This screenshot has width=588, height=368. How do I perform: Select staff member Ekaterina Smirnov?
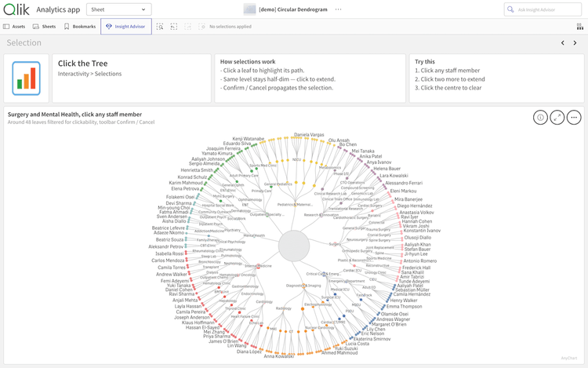tap(372, 339)
